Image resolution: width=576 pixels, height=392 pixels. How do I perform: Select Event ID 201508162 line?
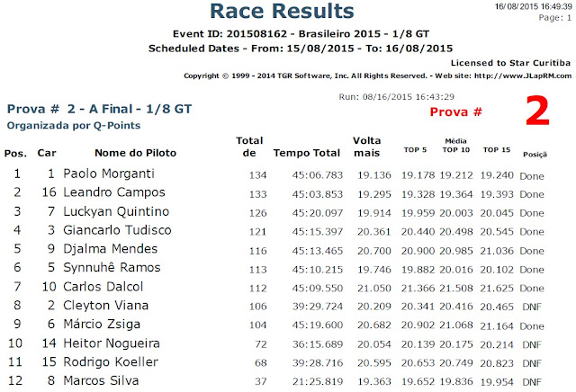pyautogui.click(x=301, y=34)
